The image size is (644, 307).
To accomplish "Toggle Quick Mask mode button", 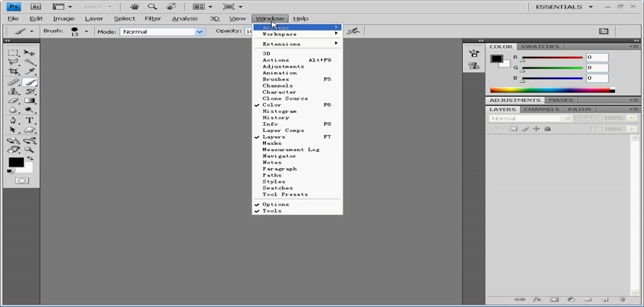I will [x=21, y=180].
